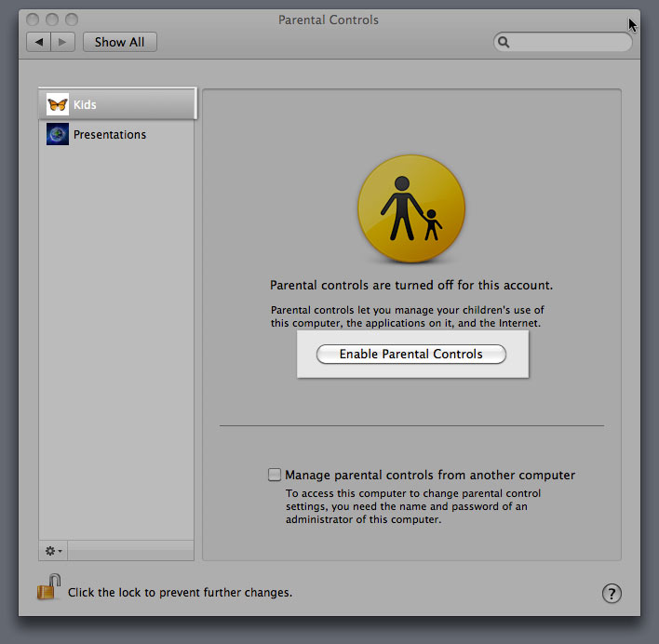
Task: Open the gear action menu below account list
Action: pyautogui.click(x=53, y=551)
